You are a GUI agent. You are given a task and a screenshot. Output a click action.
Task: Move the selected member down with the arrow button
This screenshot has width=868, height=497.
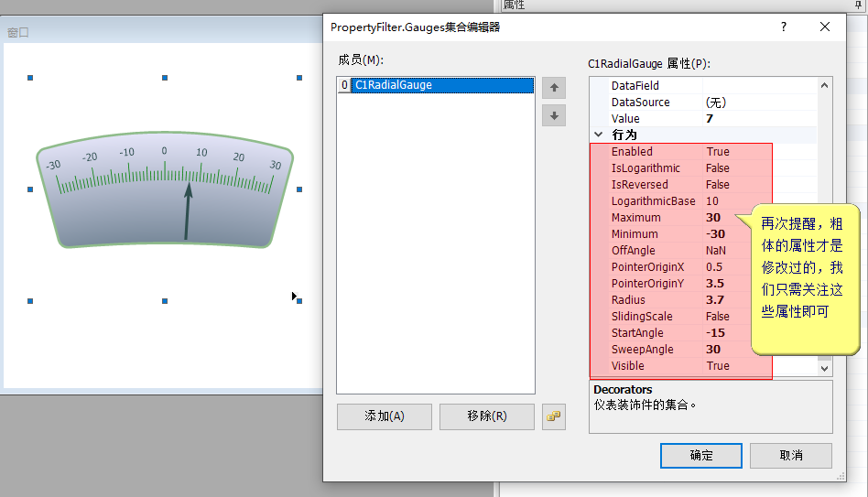coord(554,116)
